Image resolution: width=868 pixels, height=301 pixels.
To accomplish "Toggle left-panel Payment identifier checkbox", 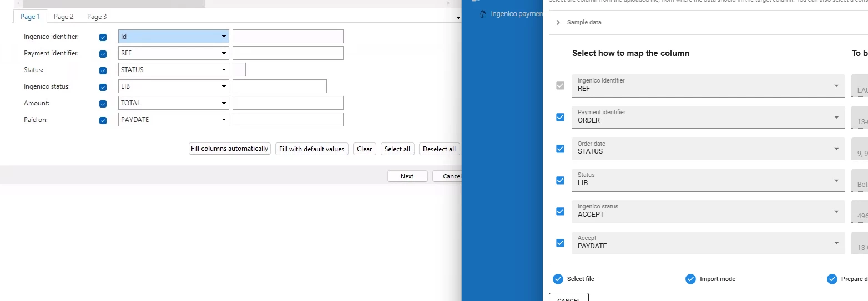I will tap(103, 54).
